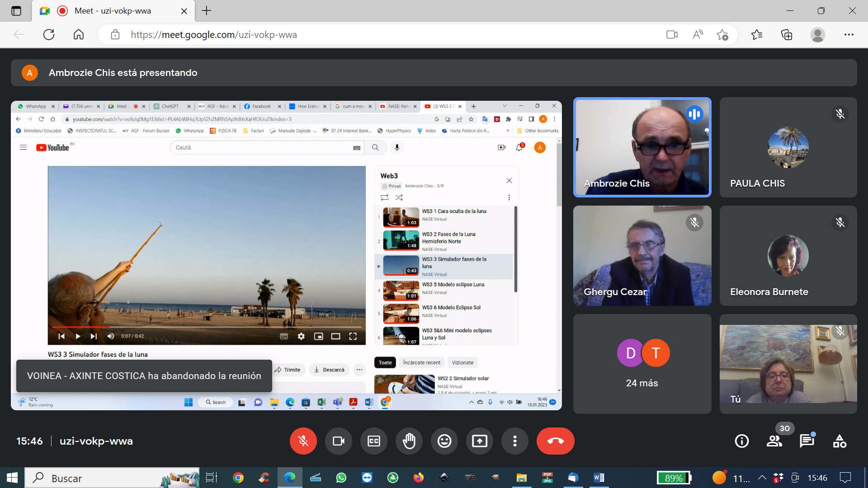Image resolution: width=868 pixels, height=488 pixels.
Task: Open Firefox from the taskbar
Action: click(419, 478)
